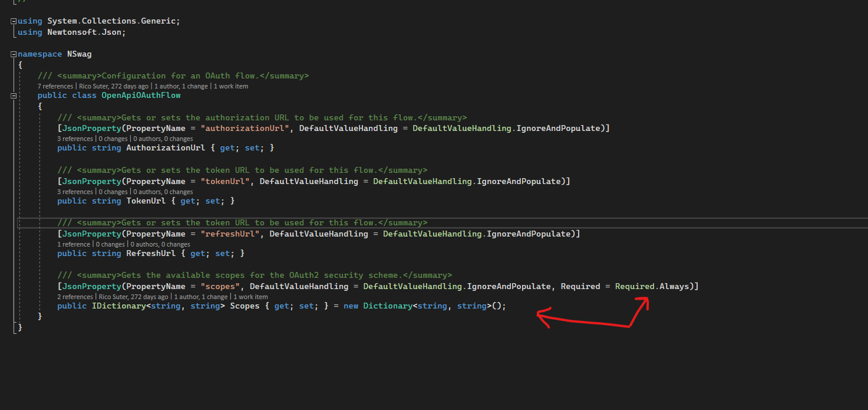Image resolution: width=868 pixels, height=410 pixels.
Task: Open 2 references for the Scopes property
Action: pyautogui.click(x=75, y=297)
